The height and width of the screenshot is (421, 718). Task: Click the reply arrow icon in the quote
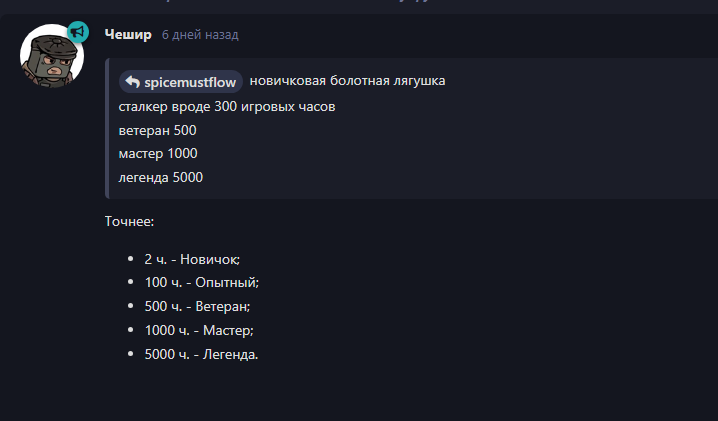[132, 81]
